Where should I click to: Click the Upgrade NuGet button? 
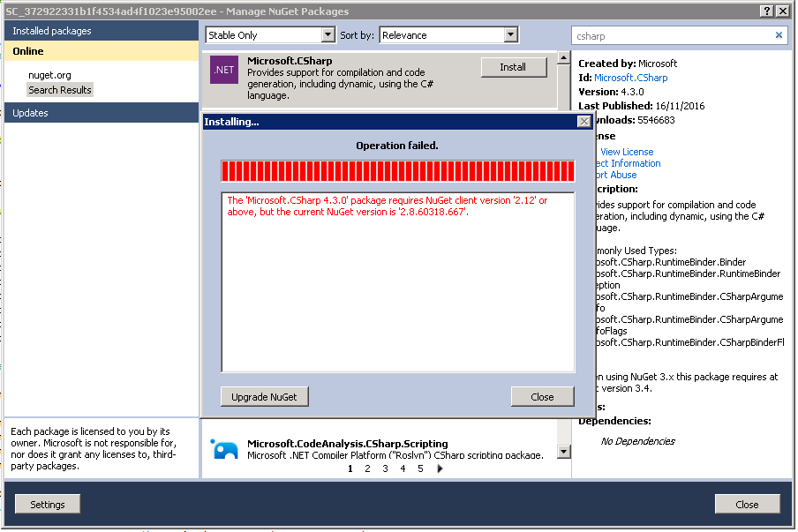point(264,397)
